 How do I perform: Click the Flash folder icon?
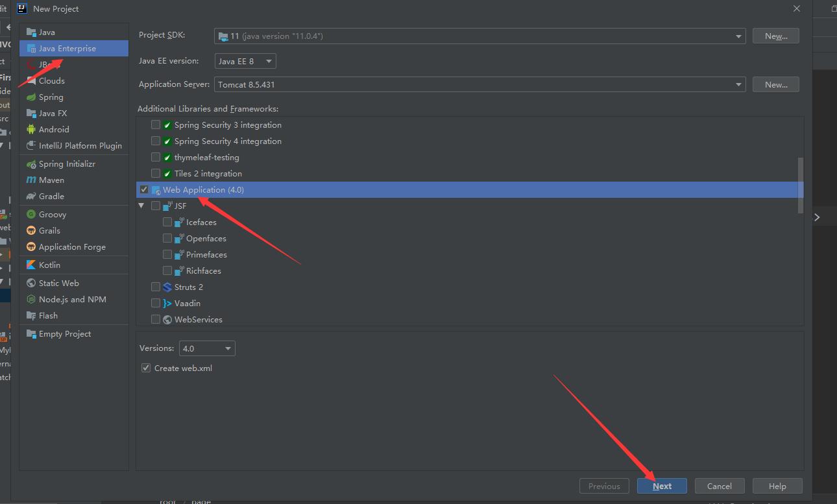tap(31, 315)
